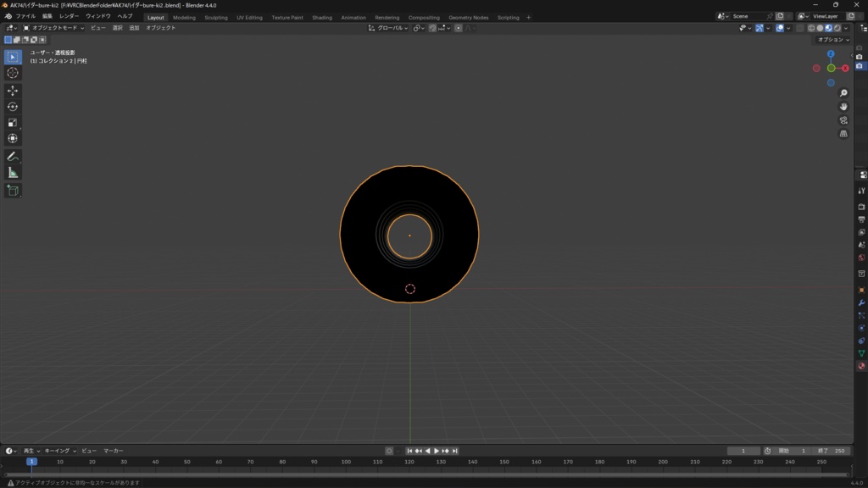This screenshot has width=868, height=488.
Task: Select the Add Cube tool
Action: point(13,191)
